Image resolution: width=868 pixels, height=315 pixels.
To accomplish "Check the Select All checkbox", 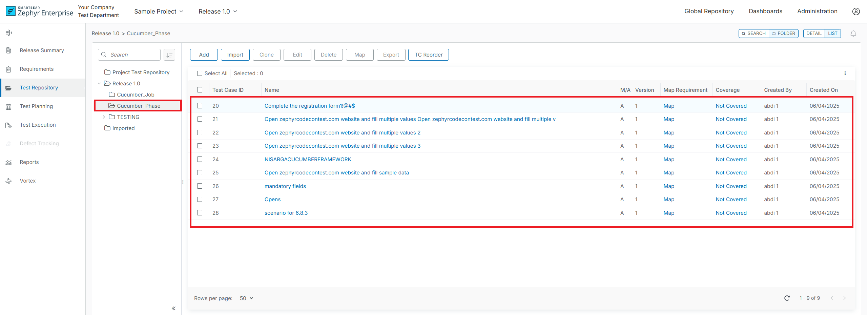I will (200, 73).
